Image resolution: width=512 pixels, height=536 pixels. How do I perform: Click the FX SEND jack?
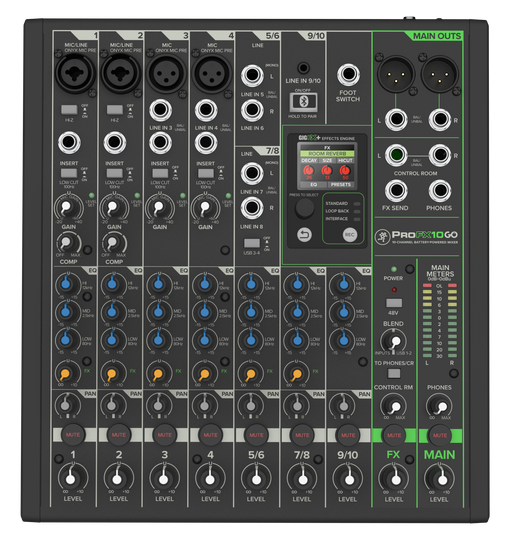click(x=396, y=191)
